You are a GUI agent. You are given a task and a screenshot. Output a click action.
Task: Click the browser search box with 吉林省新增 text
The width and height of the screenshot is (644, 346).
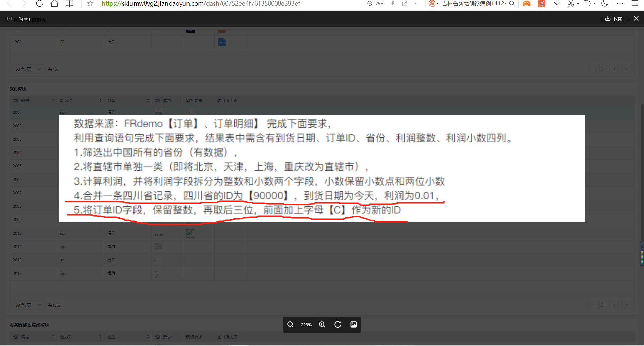point(474,3)
